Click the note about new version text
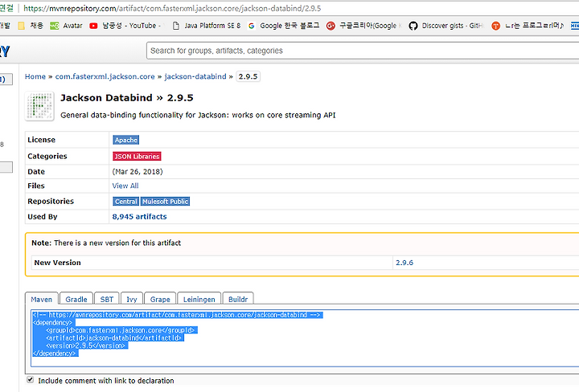Viewport: 579px width, 392px height. pyautogui.click(x=106, y=243)
